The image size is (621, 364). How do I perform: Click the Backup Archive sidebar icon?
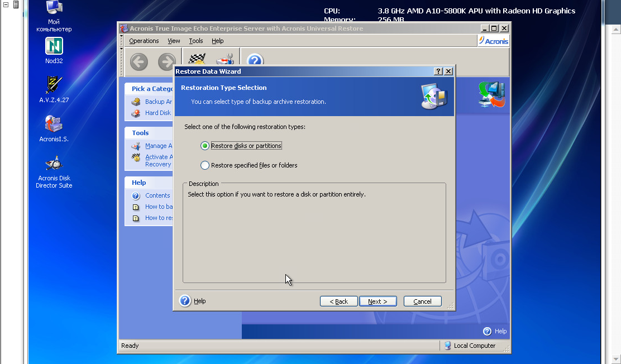point(136,102)
